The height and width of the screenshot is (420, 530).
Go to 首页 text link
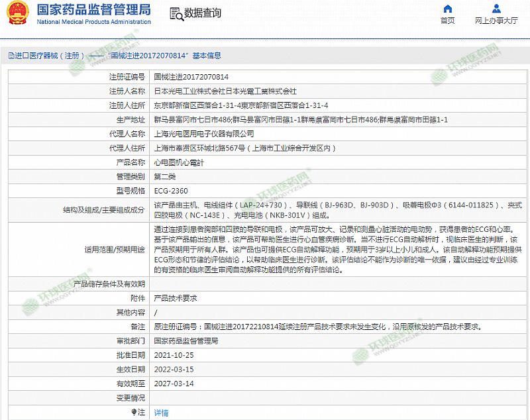[x=448, y=21]
